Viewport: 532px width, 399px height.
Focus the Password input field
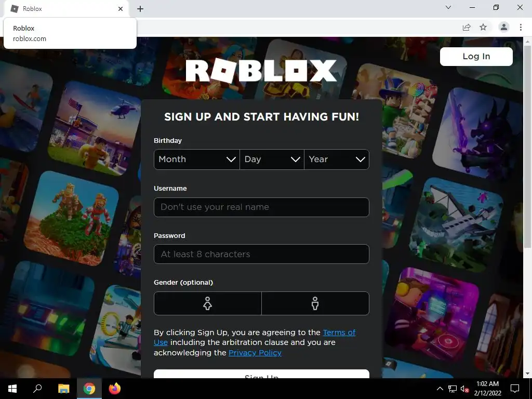click(261, 254)
